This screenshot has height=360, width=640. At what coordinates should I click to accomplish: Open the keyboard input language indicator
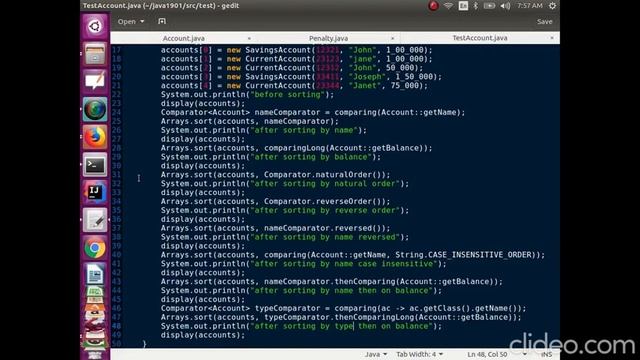coord(463,6)
